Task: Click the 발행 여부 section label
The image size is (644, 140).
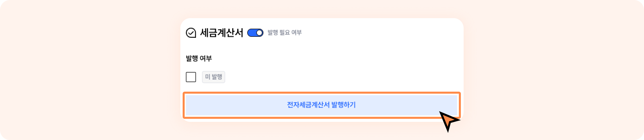Action: click(x=199, y=58)
